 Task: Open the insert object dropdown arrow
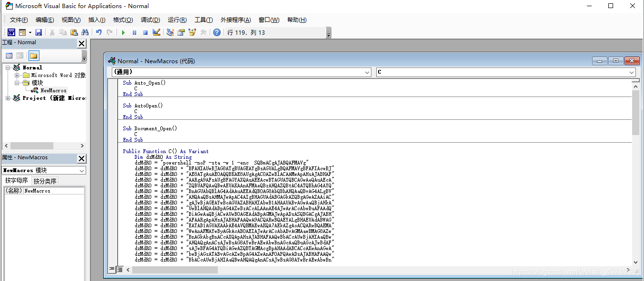coord(29,32)
